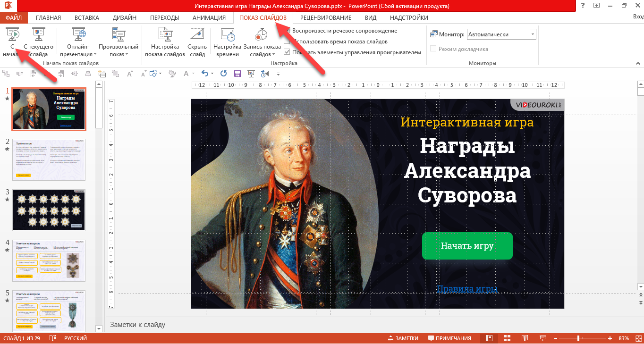Viewport: 644px width, 344px height.
Task: Toggle Воспроизвести речевое сопровождение checkbox
Action: 287,31
